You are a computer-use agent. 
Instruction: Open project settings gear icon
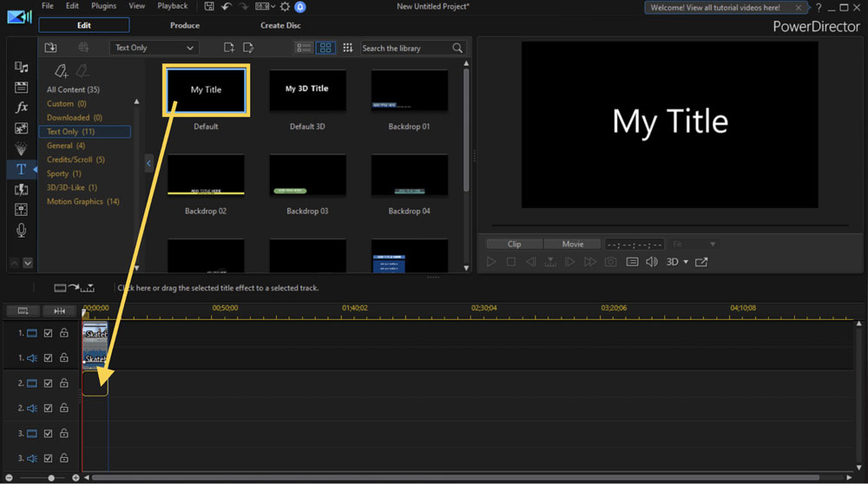coord(285,7)
